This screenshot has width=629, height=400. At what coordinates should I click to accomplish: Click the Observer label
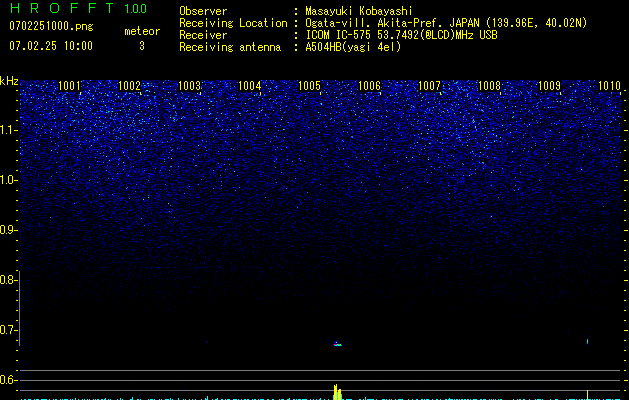pos(203,11)
